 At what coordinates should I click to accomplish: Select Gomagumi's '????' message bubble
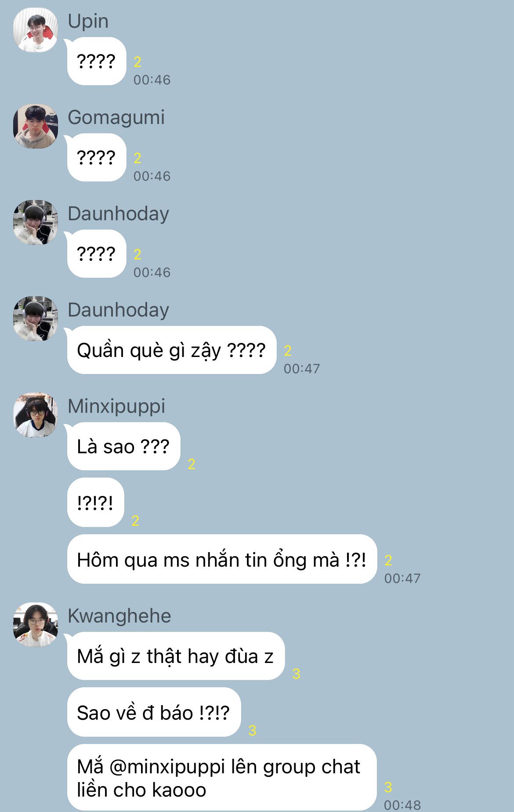[97, 157]
